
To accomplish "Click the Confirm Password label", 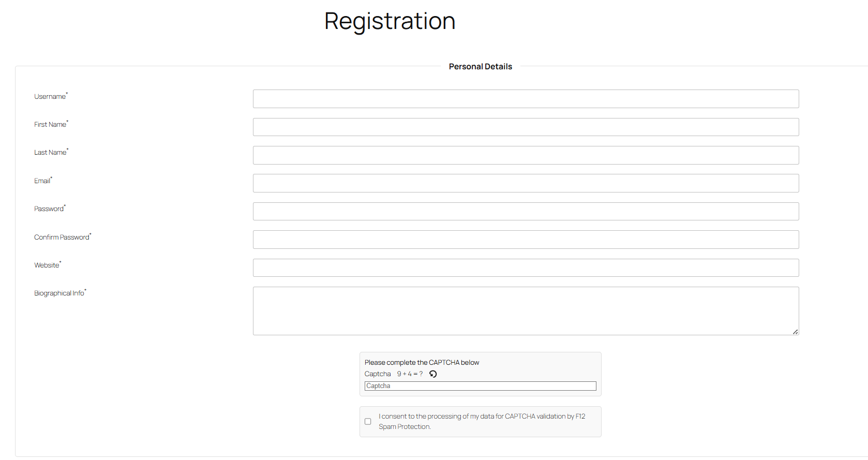I will [x=62, y=238].
